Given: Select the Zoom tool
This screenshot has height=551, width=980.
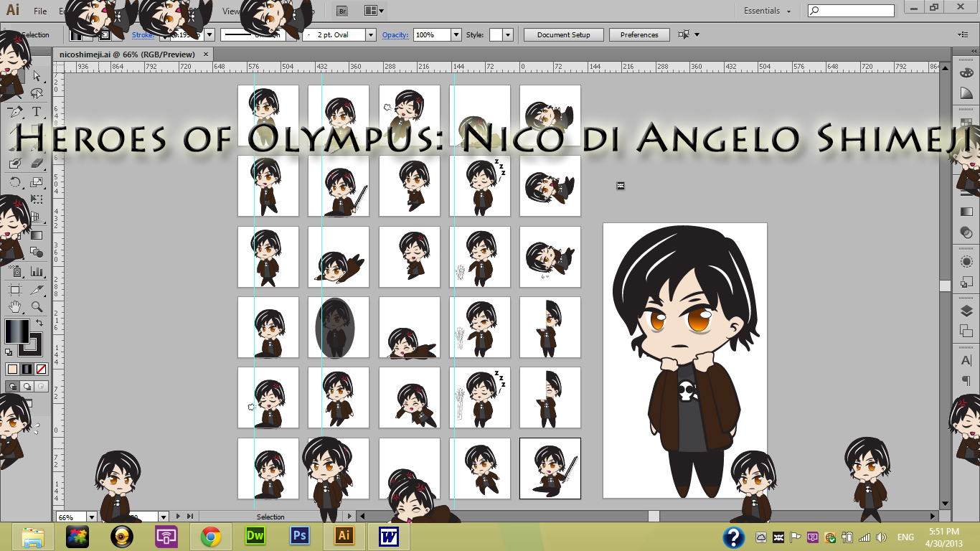Looking at the screenshot, I should (x=37, y=307).
